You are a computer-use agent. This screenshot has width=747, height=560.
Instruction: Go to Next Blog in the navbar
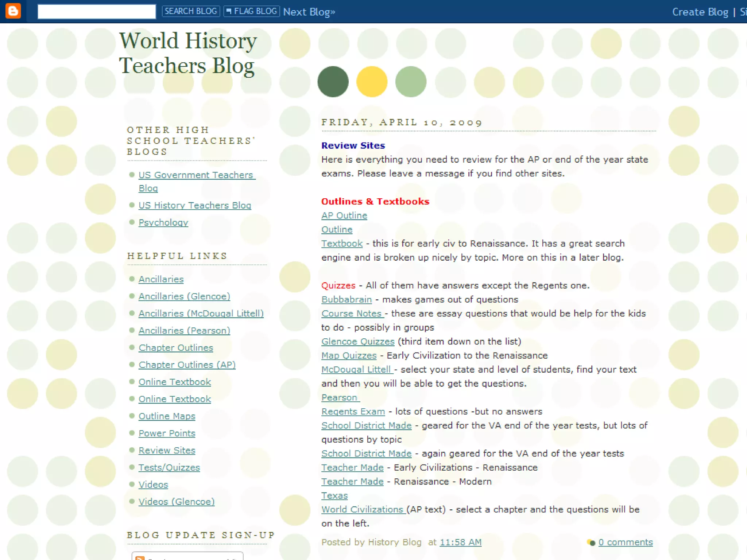point(309,12)
